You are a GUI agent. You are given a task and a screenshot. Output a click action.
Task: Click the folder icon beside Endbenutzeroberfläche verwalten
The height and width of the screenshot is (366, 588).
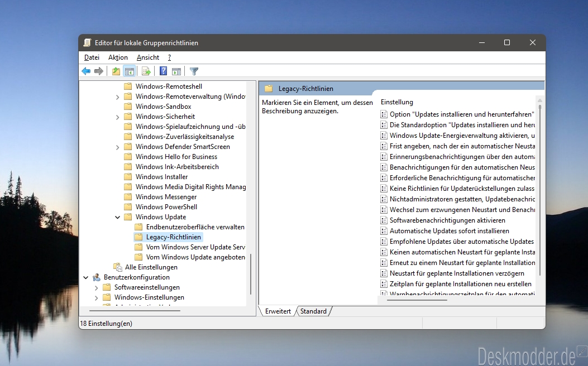[138, 227]
